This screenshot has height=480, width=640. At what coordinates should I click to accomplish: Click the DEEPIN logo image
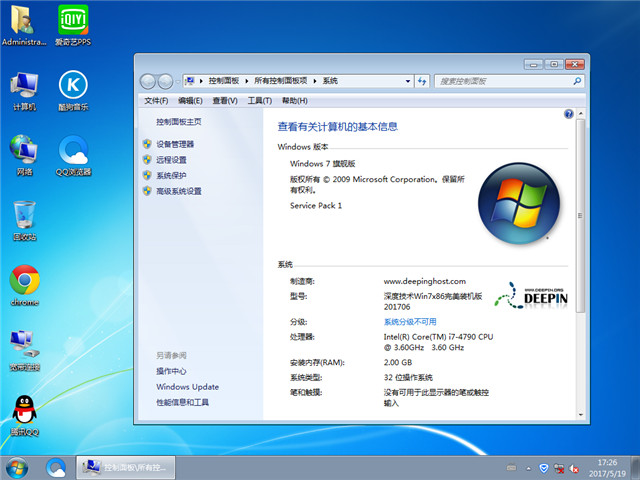pos(531,296)
